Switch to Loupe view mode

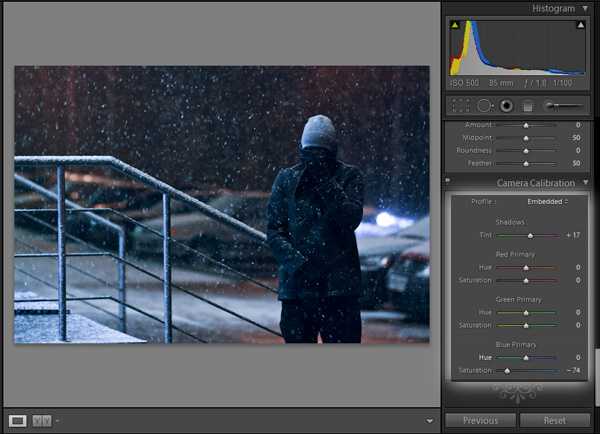[17, 421]
